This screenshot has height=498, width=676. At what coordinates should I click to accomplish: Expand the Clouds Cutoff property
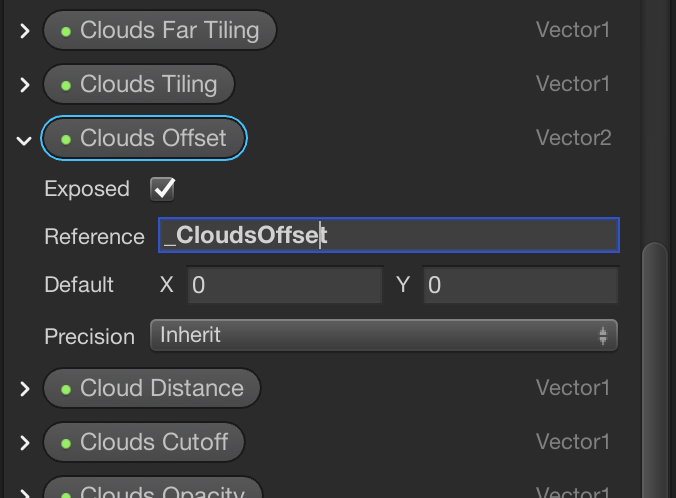coord(25,442)
